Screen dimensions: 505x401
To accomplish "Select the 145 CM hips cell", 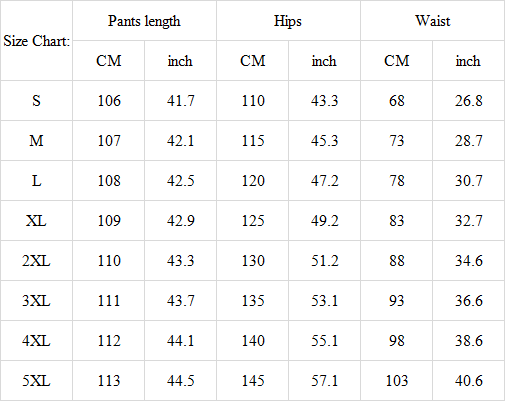I will point(252,380).
